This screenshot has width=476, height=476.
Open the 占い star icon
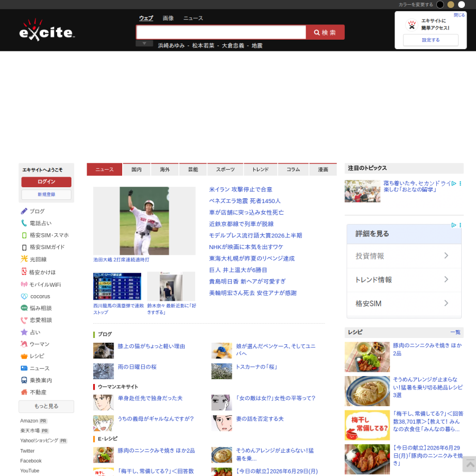click(x=24, y=332)
